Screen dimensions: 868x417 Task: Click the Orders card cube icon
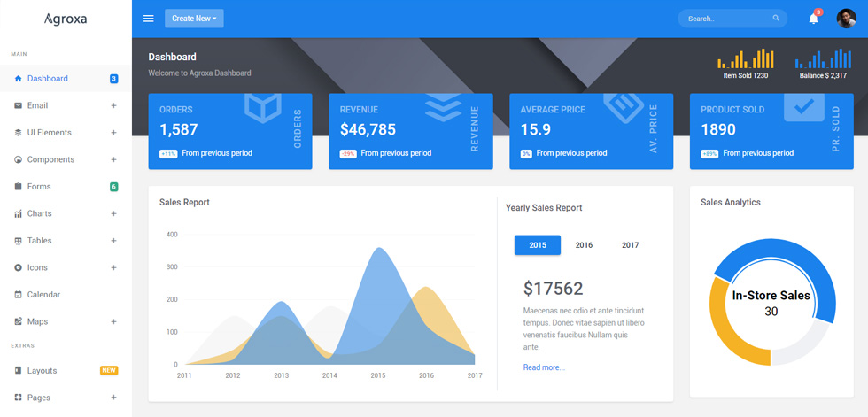[x=263, y=107]
